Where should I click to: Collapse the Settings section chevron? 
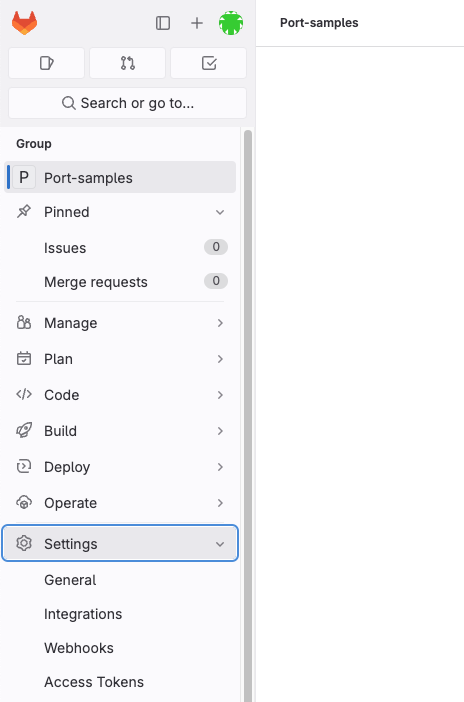220,544
